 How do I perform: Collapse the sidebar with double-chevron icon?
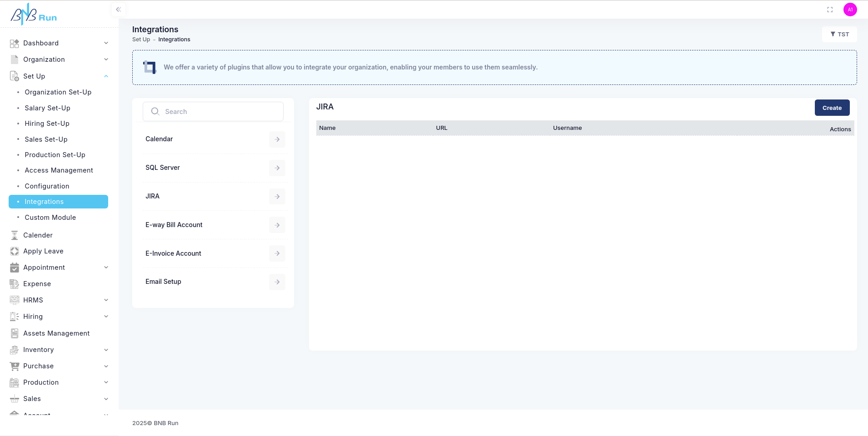pos(118,10)
